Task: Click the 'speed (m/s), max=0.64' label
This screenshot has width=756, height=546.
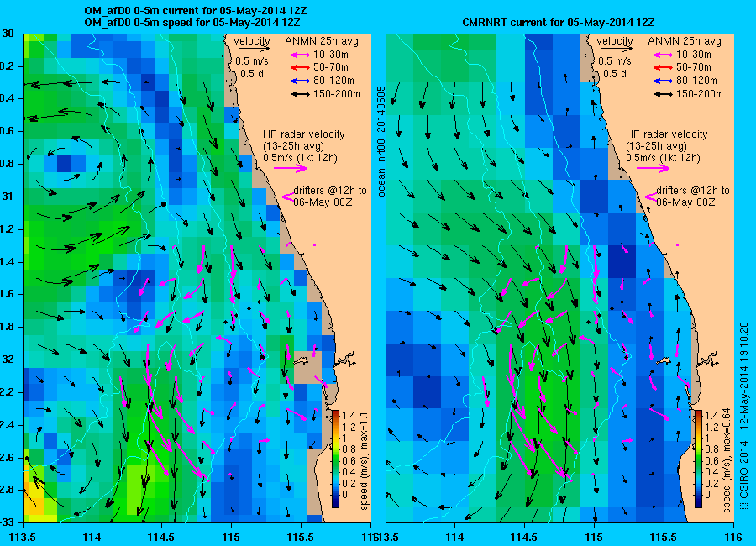Action: point(727,460)
